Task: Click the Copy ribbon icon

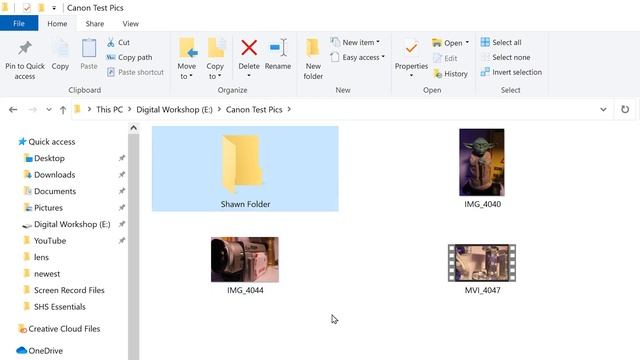Action: coord(60,49)
